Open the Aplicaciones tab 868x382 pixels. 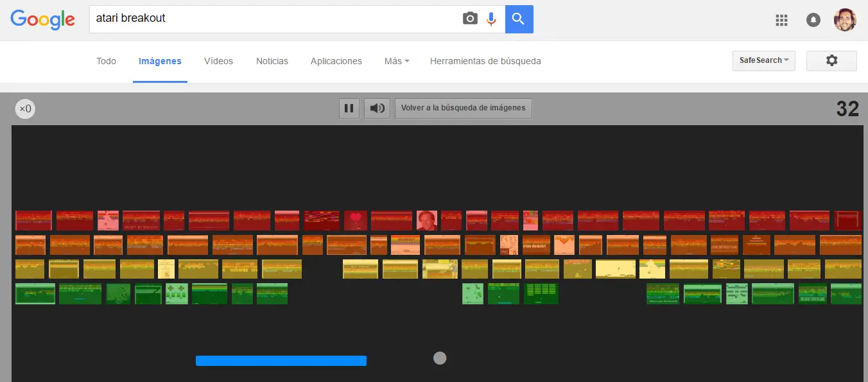point(336,61)
